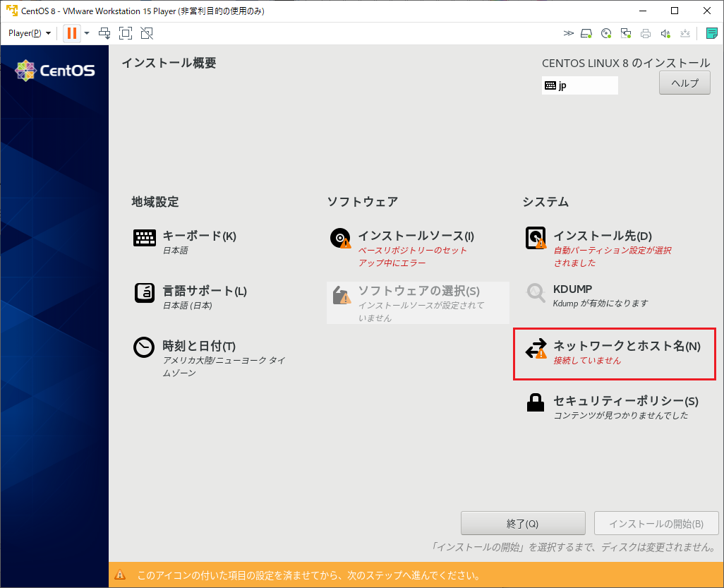Open 言語サポート via the language icon
This screenshot has height=588, width=724.
click(x=145, y=292)
